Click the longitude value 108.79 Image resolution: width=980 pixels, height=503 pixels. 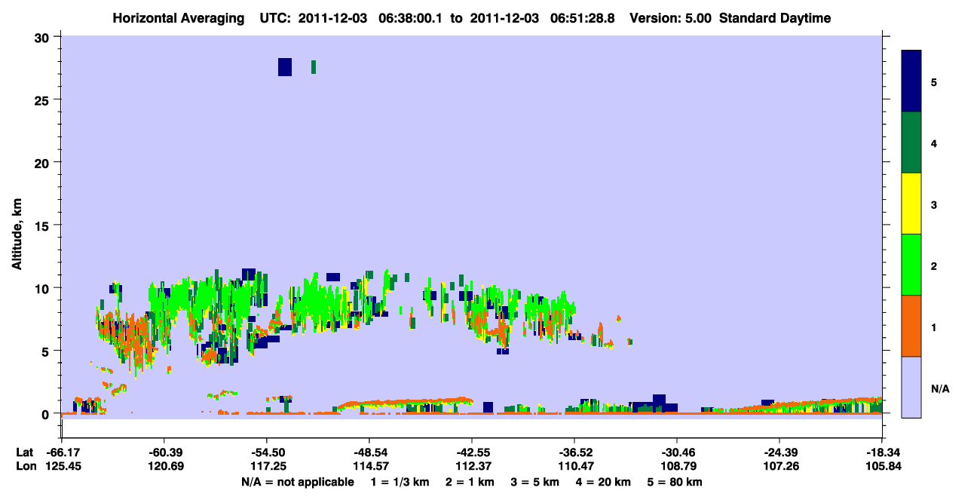coord(677,466)
